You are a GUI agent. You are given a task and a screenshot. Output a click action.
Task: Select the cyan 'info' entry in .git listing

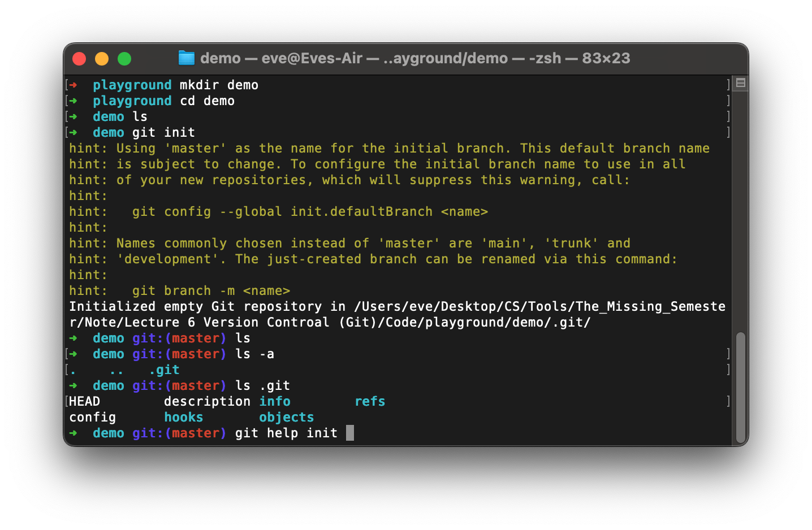coord(275,401)
